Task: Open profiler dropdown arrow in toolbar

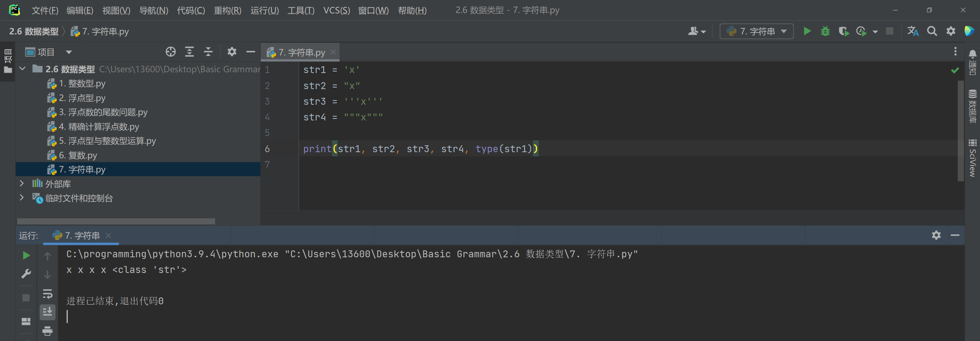Action: (875, 32)
